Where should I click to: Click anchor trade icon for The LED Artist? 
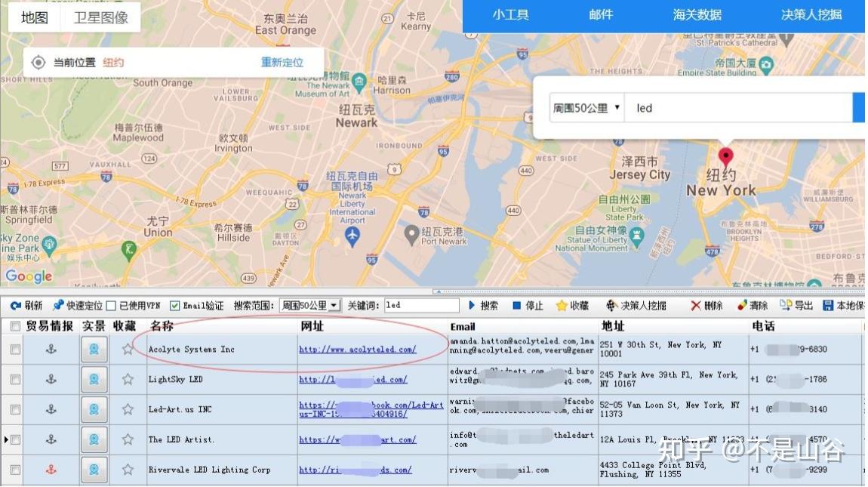click(x=51, y=439)
